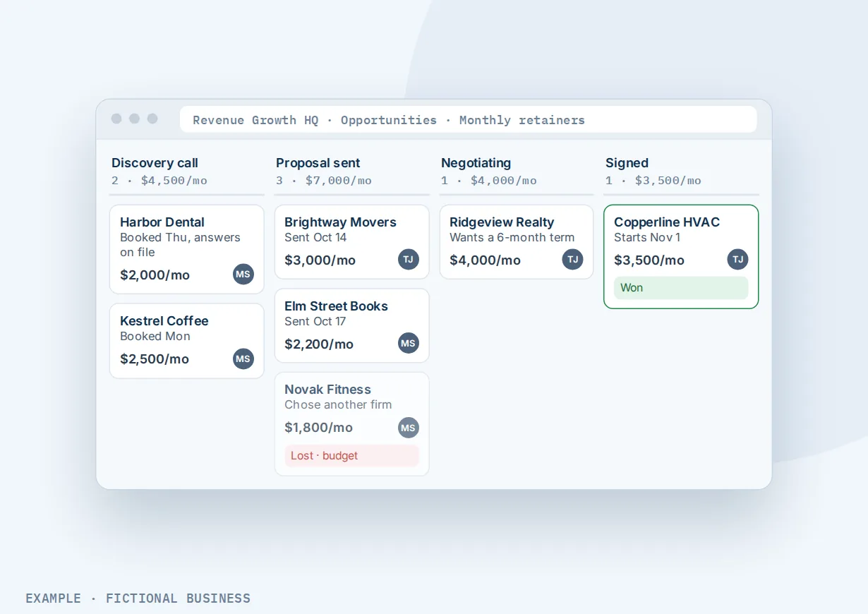868x614 pixels.
Task: Click the MS avatar on Novak Fitness card
Action: coord(409,427)
